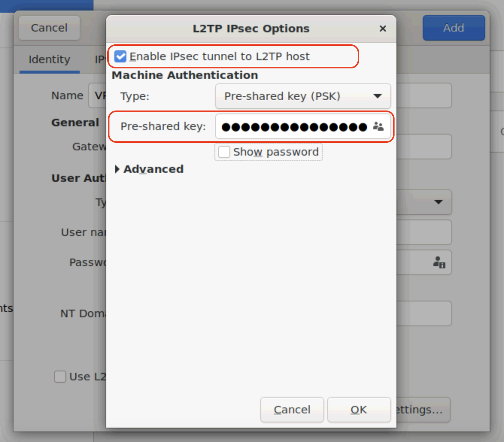The width and height of the screenshot is (504, 442).
Task: Confirm the IPsec options with OK
Action: (359, 410)
